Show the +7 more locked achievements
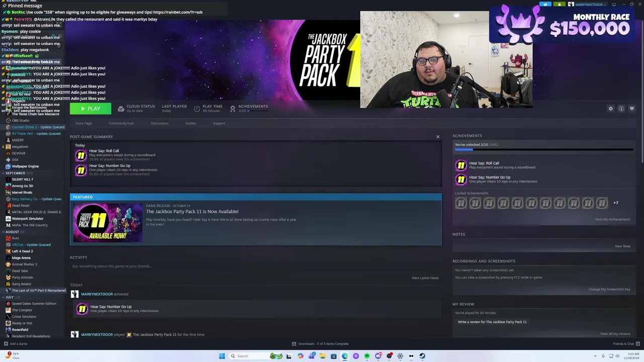 [616, 203]
